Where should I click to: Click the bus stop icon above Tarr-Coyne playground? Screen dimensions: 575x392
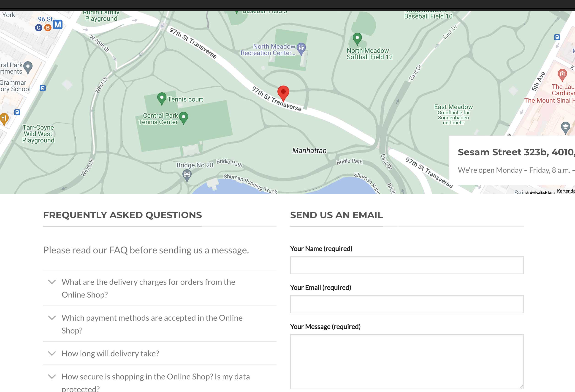(x=17, y=112)
